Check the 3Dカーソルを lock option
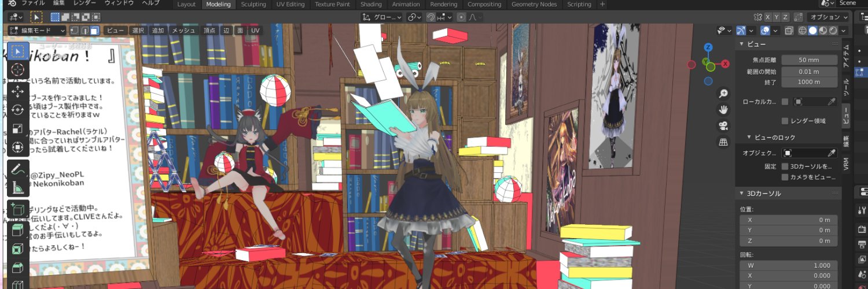Screen dimensions: 868x289 click(x=785, y=166)
